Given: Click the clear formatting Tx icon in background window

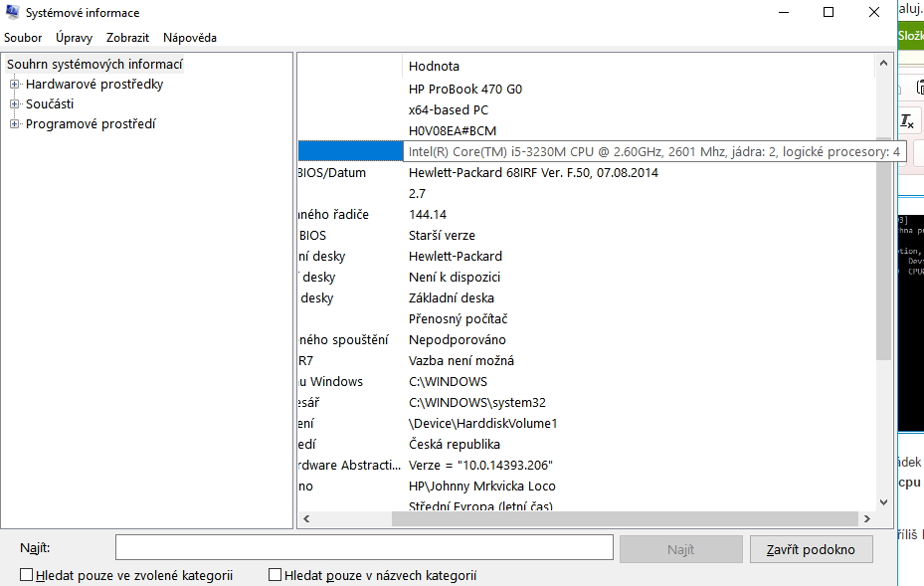Looking at the screenshot, I should (907, 121).
